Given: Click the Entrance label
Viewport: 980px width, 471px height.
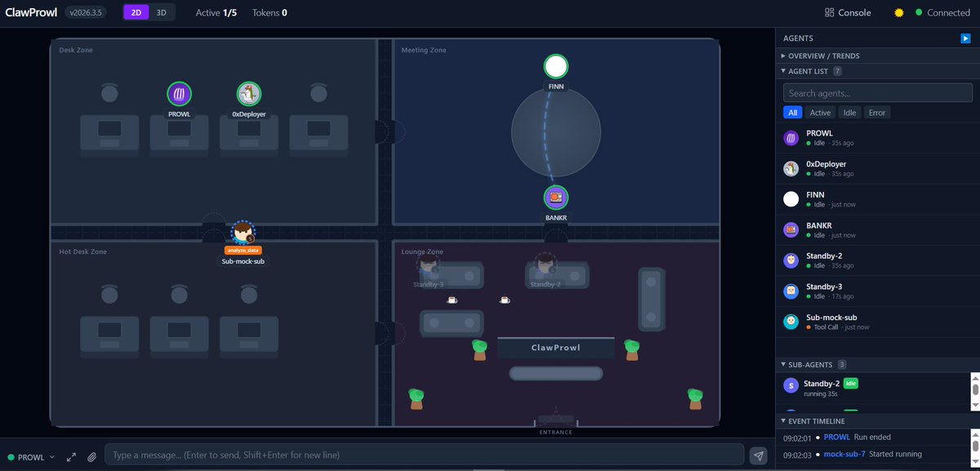Looking at the screenshot, I should coord(556,432).
